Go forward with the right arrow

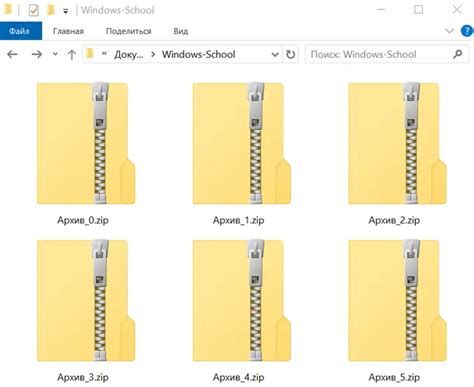click(x=37, y=54)
